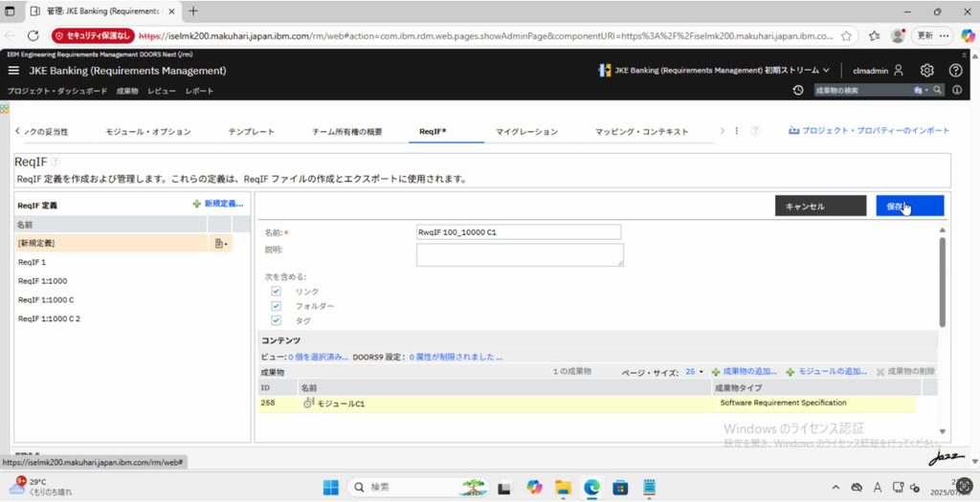Uncheck the タグ checkbox

(276, 320)
